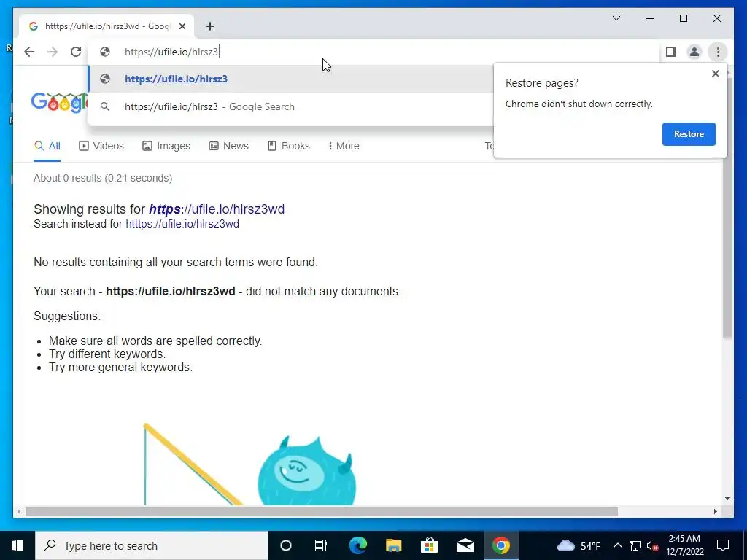
Task: Show hidden system tray icons
Action: pyautogui.click(x=617, y=545)
